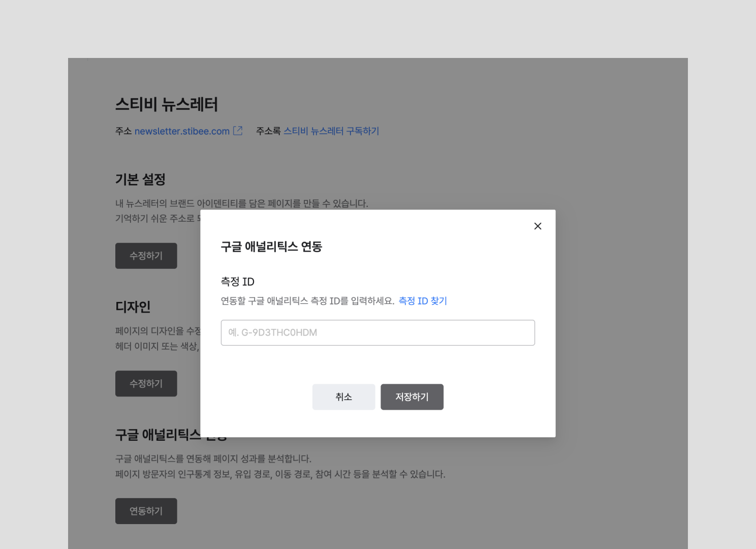
Task: Click the external link icon beside the address
Action: point(238,131)
